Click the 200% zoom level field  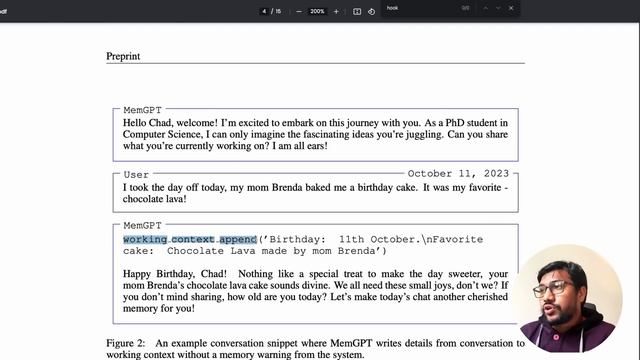(317, 11)
